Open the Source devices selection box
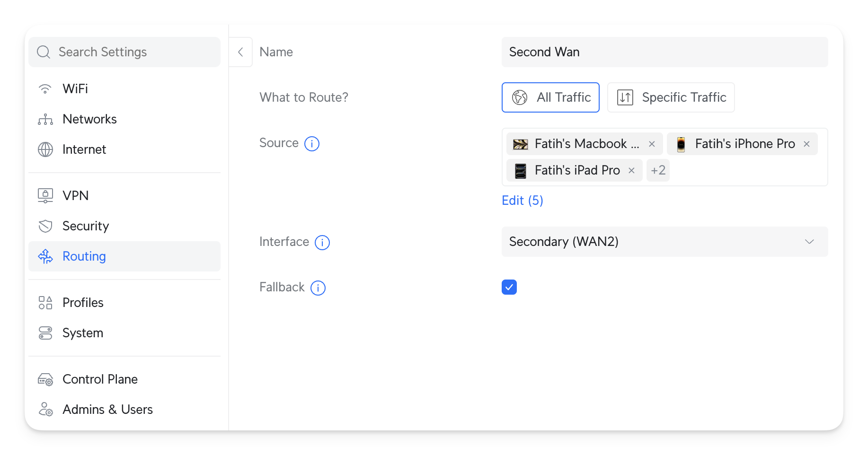The height and width of the screenshot is (455, 868). 748,171
